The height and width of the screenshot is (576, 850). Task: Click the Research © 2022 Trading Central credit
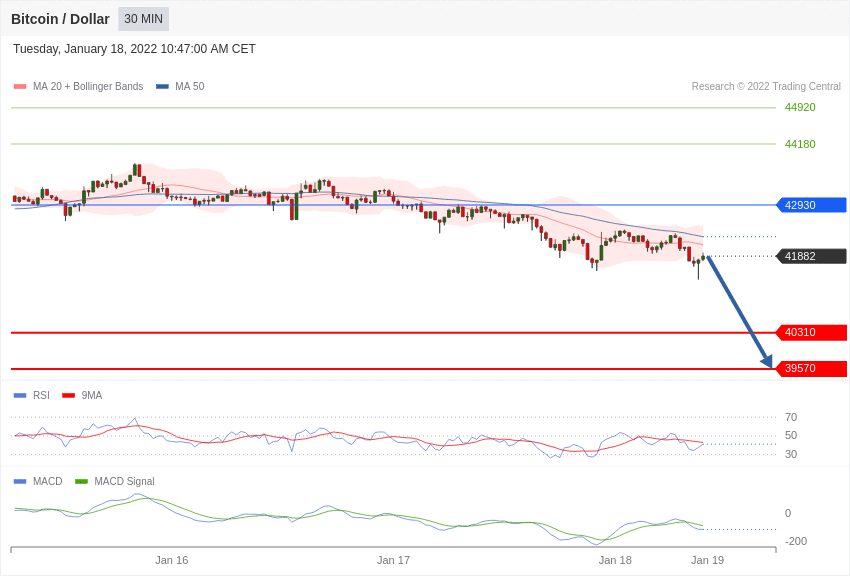[x=766, y=86]
